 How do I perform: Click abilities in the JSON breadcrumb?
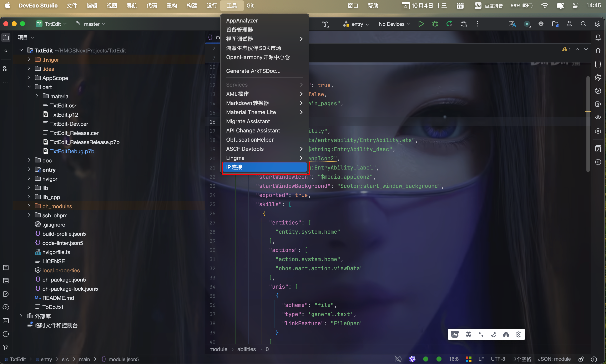coord(246,349)
